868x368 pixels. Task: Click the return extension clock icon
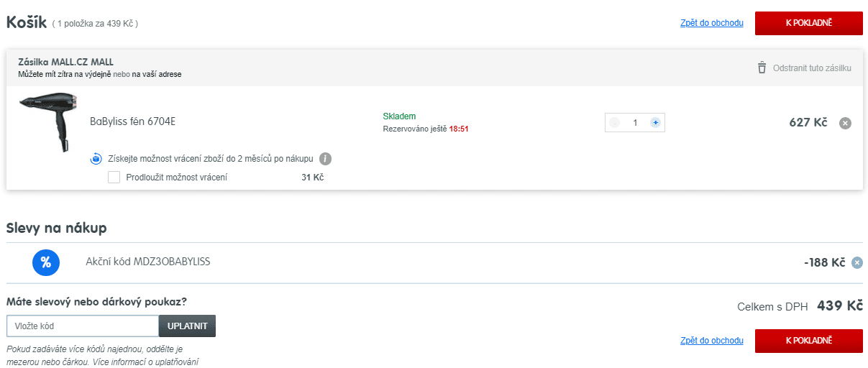96,159
